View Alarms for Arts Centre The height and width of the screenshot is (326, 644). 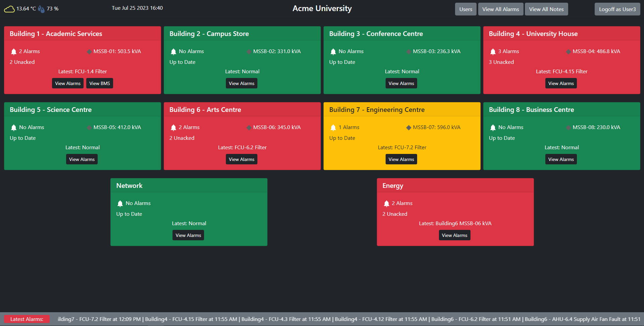tap(242, 159)
